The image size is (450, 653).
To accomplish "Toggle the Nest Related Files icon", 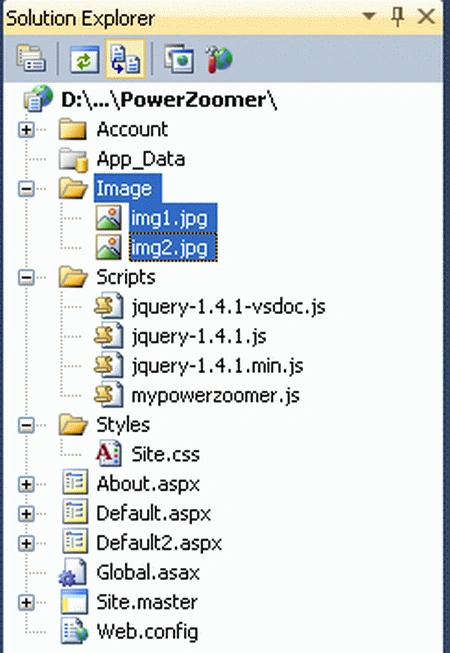I will [125, 59].
